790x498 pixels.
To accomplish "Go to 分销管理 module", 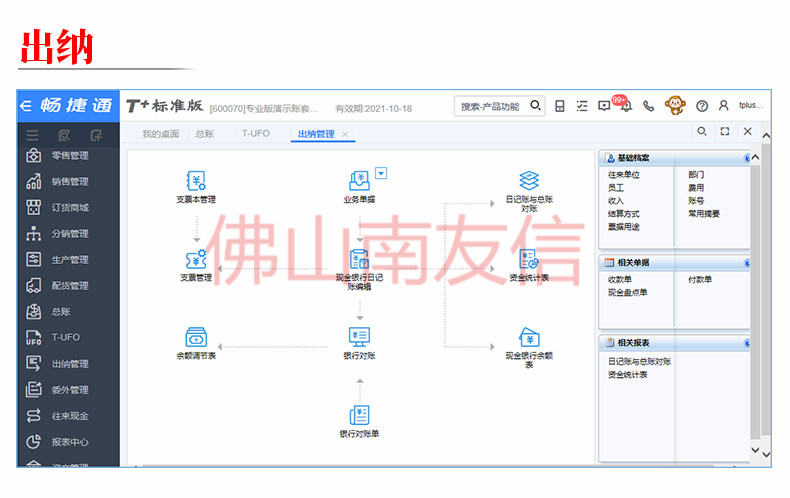I will [69, 233].
